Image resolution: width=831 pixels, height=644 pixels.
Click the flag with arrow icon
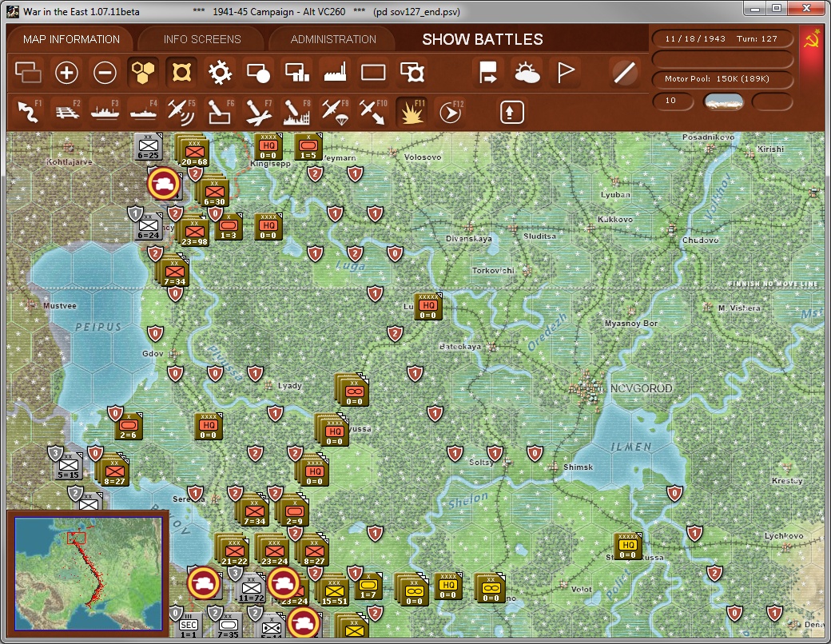[x=487, y=73]
